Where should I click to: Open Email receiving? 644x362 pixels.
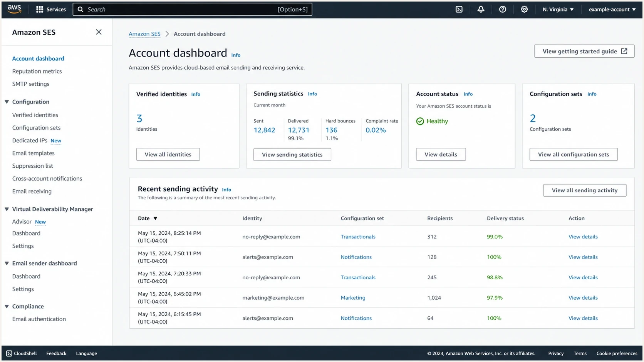tap(32, 191)
